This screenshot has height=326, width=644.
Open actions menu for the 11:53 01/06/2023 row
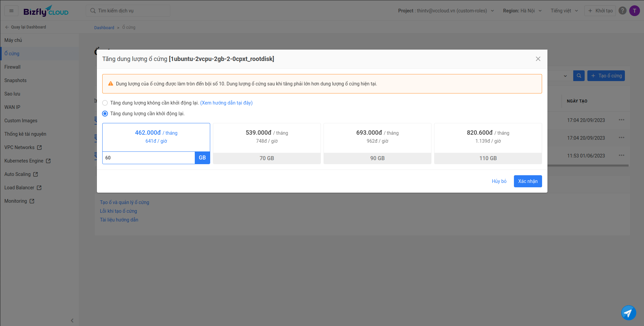coord(621,155)
